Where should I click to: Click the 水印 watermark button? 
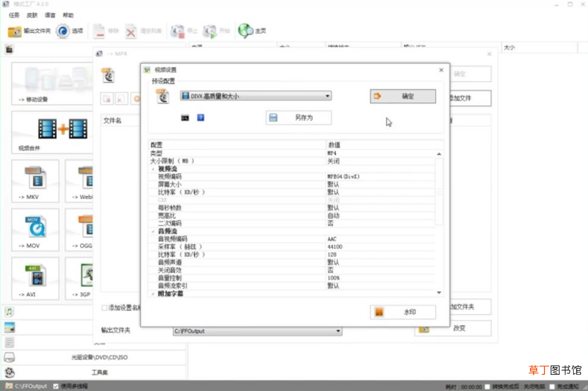[x=403, y=312]
